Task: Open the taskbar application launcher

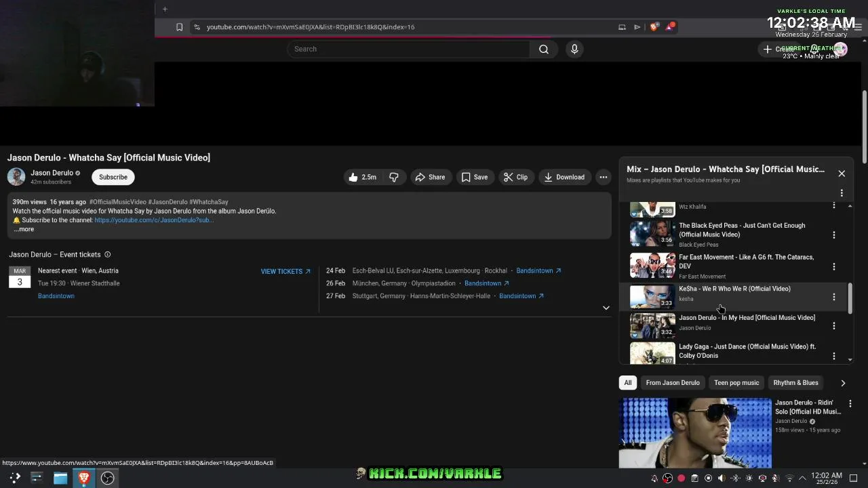Action: [14, 478]
